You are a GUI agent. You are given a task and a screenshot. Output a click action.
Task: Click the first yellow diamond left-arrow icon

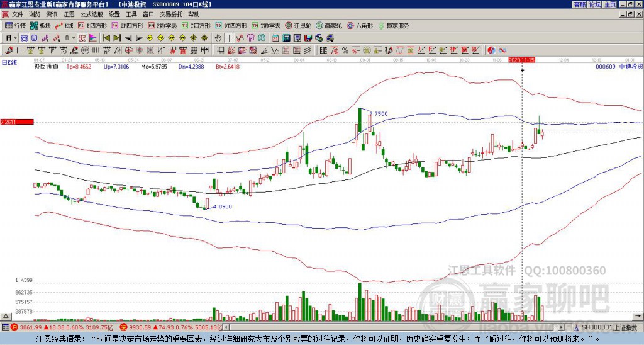coord(150,38)
